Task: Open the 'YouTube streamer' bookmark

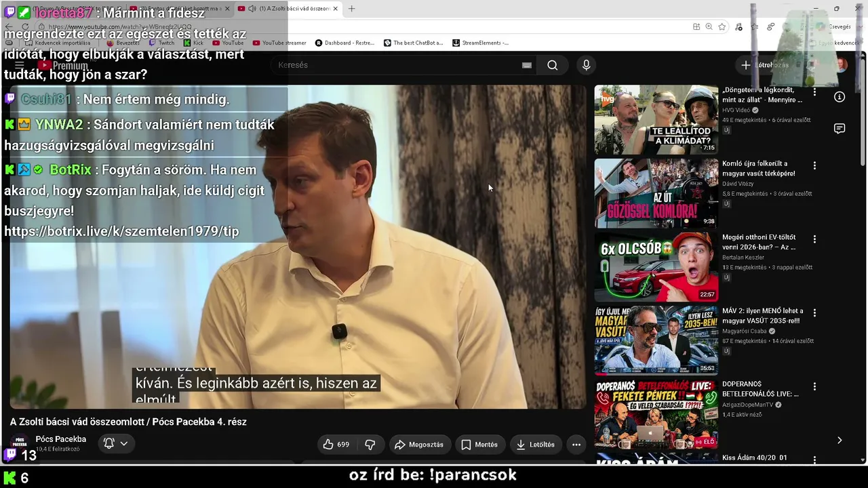Action: [x=279, y=43]
